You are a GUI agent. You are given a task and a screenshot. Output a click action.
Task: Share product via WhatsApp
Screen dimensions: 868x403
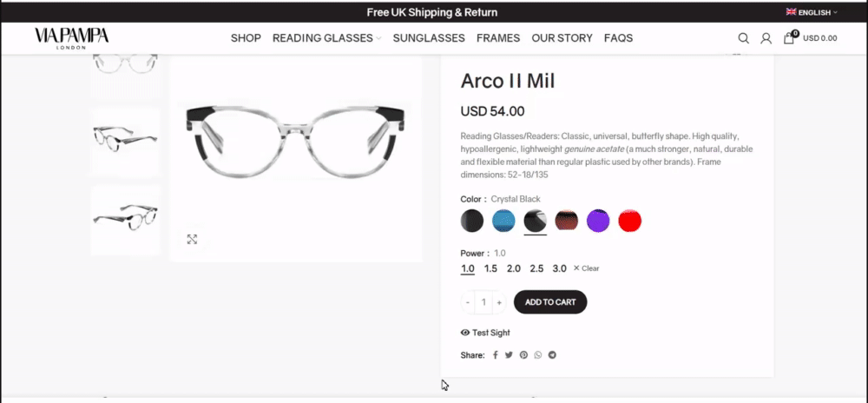tap(538, 355)
